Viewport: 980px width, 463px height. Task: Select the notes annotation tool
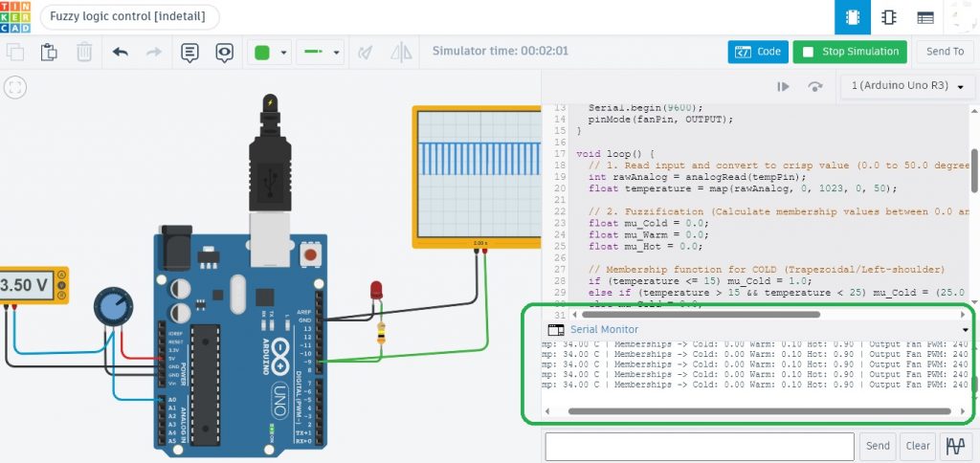pos(189,53)
